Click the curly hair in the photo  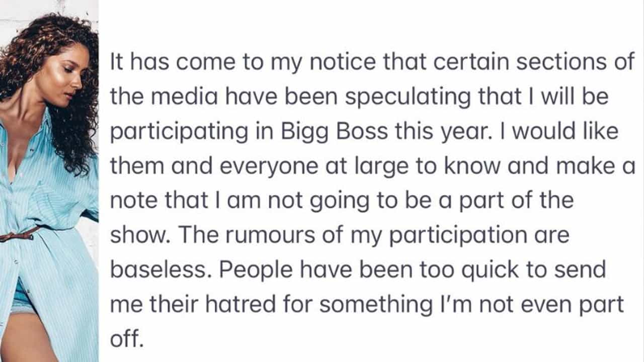(x=75, y=126)
